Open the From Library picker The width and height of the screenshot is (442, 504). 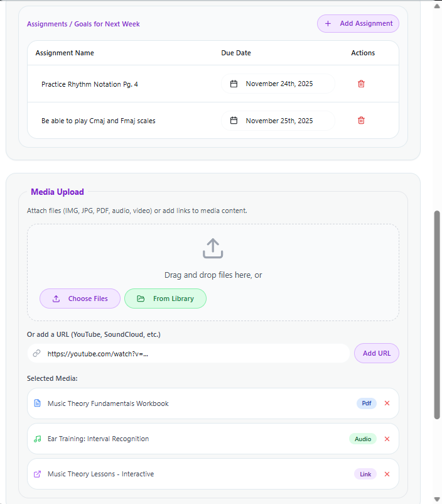click(x=165, y=299)
